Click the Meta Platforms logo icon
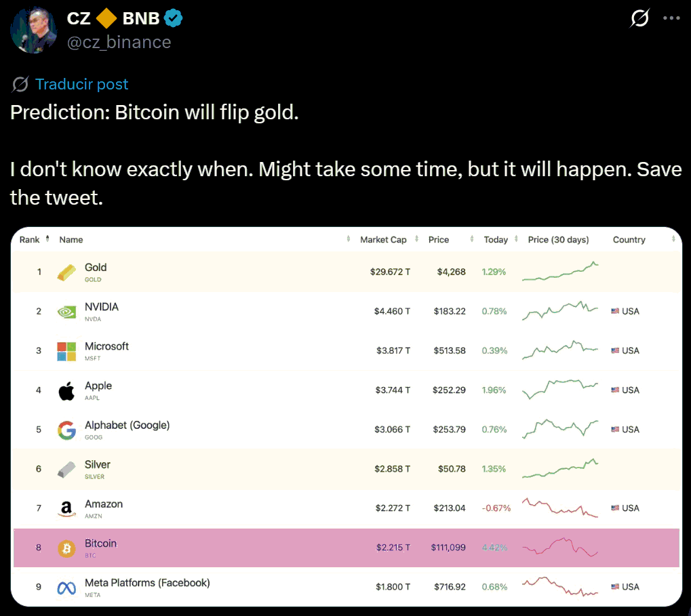691x616 pixels. (66, 588)
